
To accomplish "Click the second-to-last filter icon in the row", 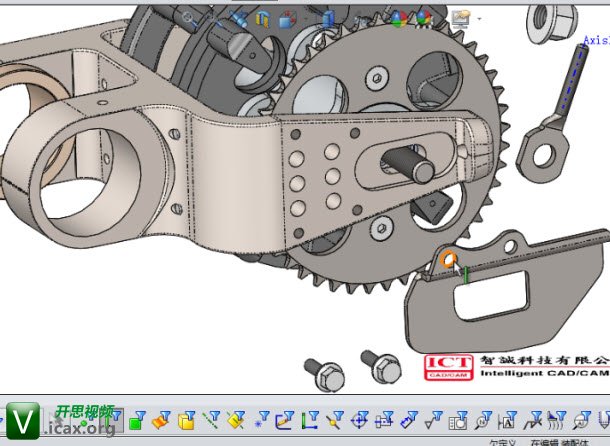I will click(582, 421).
